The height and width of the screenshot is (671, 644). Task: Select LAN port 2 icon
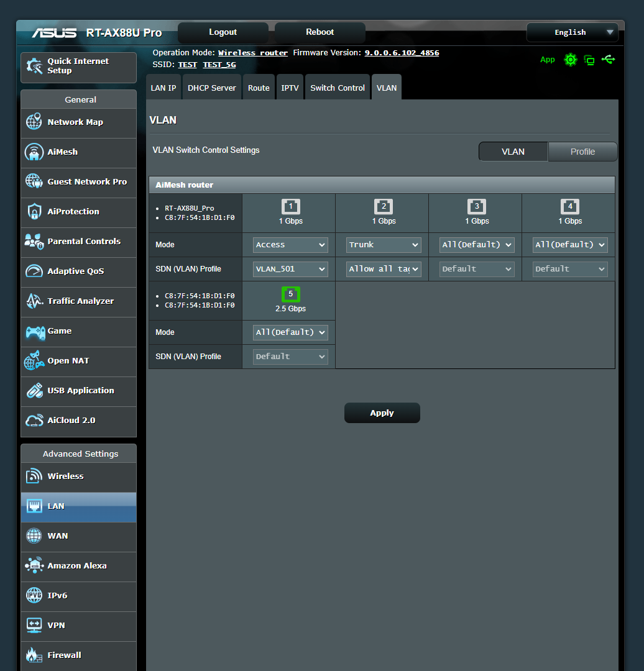coord(384,207)
